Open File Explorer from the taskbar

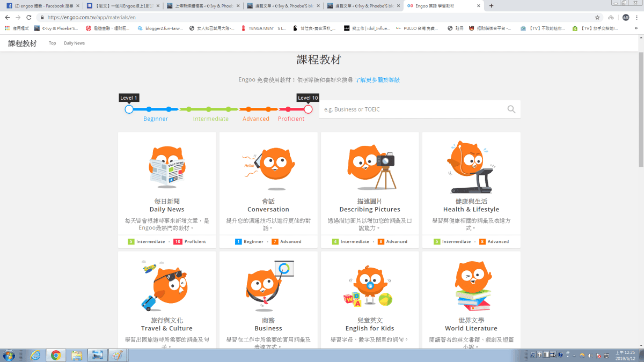(77, 355)
